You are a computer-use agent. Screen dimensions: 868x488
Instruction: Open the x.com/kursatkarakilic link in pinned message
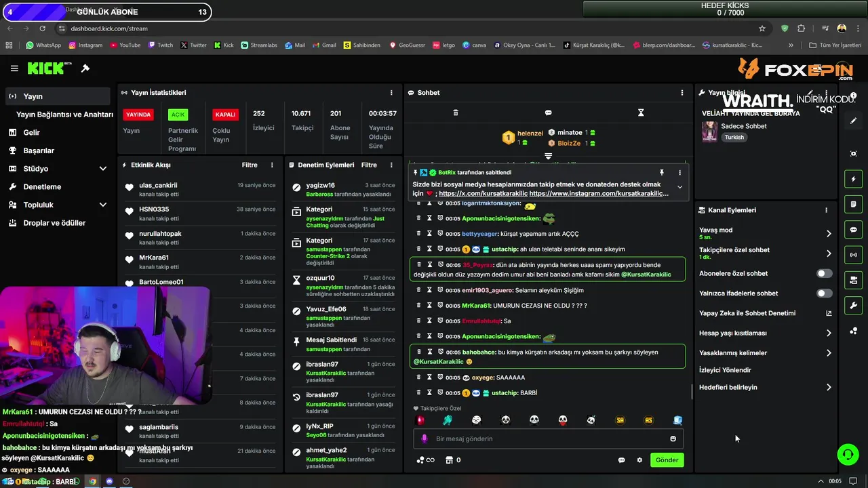coord(482,193)
